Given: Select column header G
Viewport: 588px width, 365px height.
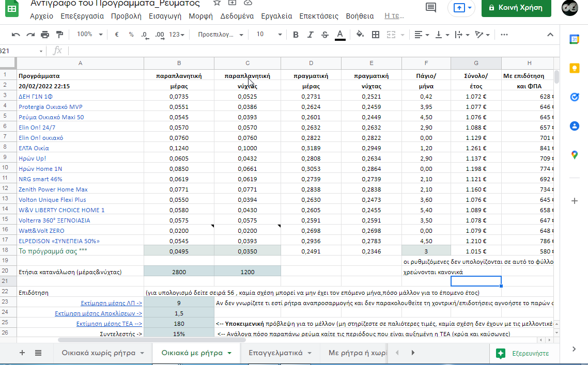Looking at the screenshot, I should tap(476, 63).
